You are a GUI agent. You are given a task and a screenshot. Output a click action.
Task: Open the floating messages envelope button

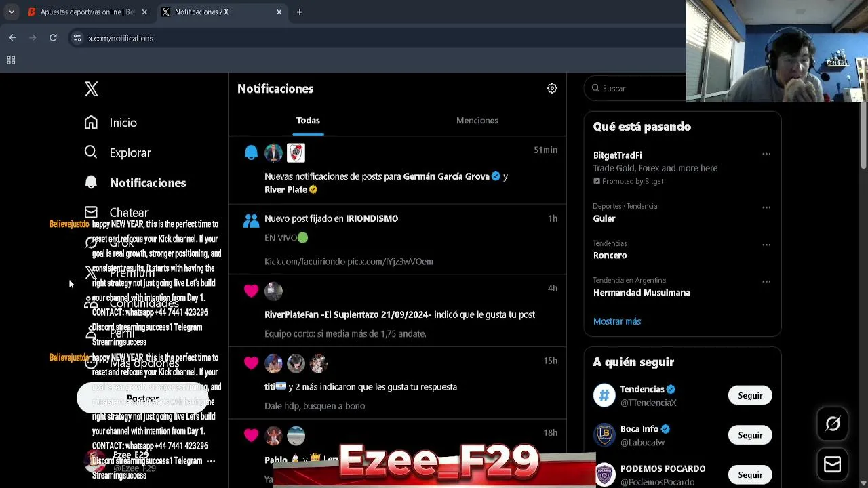click(x=833, y=465)
